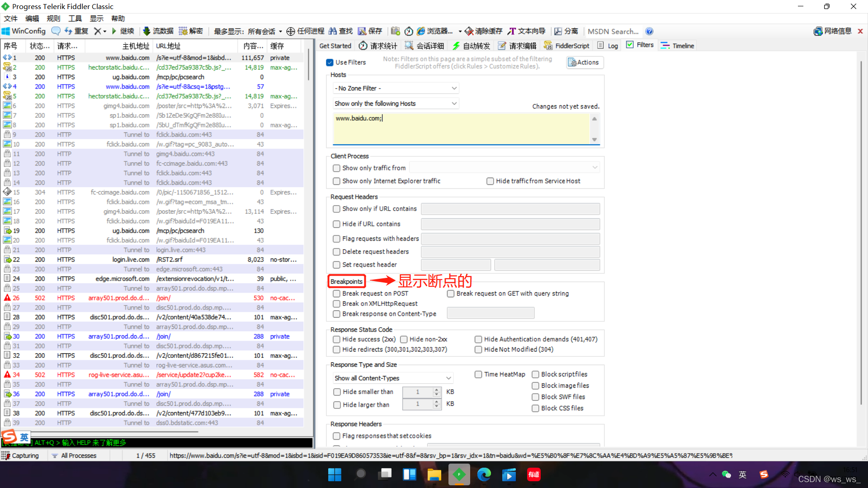Open Fiddler from the Windows taskbar
This screenshot has height=488, width=868.
[x=459, y=474]
